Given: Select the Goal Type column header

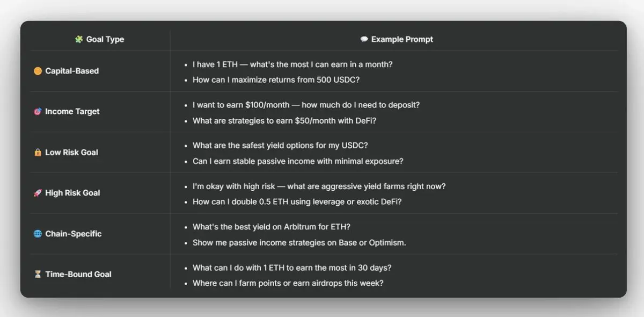Looking at the screenshot, I should 100,39.
